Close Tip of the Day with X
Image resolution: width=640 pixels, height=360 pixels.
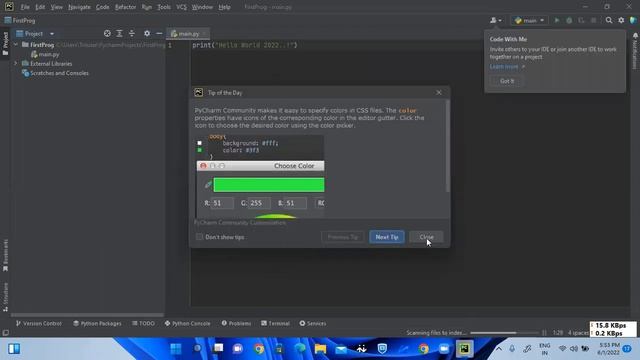439,93
